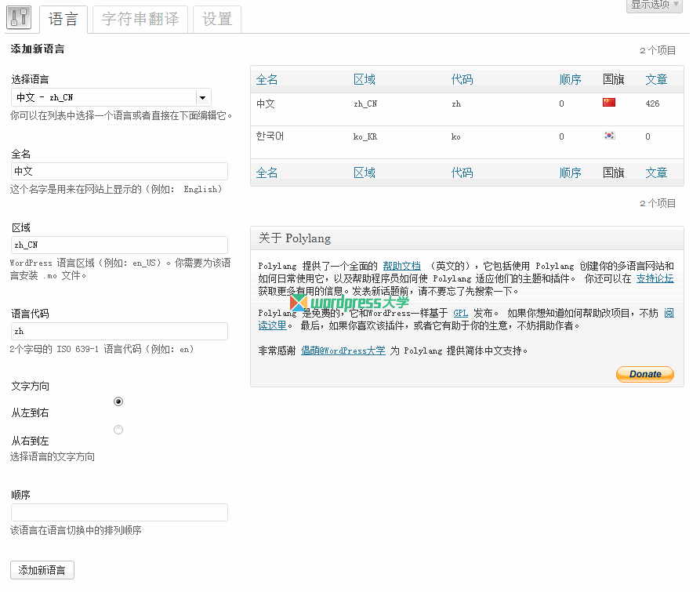700x592 pixels.
Task: Open the 帮助文档 link
Action: [401, 265]
